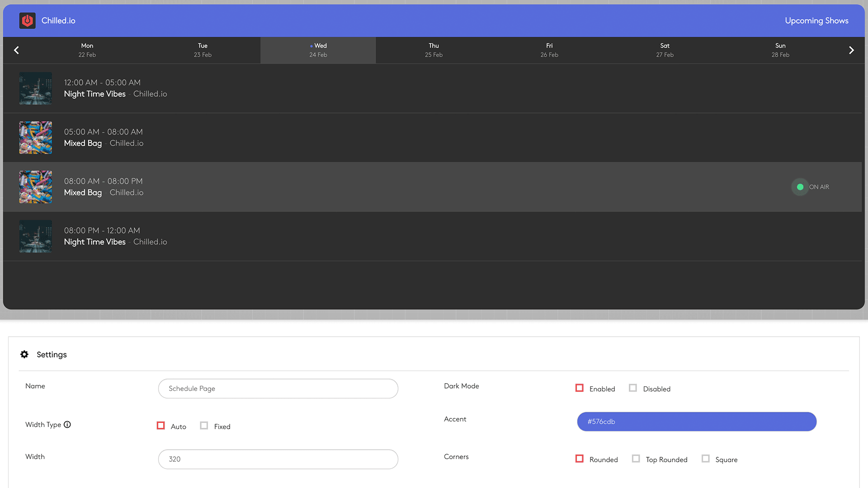This screenshot has width=868, height=488.
Task: Enable the Fixed width type option
Action: point(204,425)
